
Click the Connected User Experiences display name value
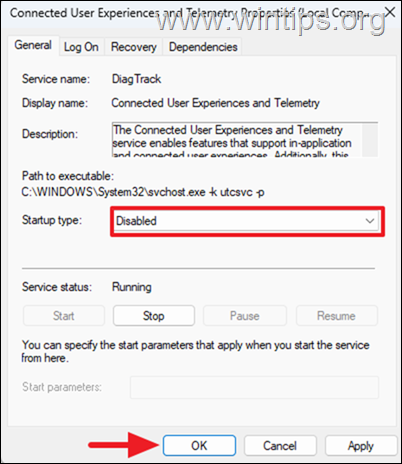click(215, 103)
